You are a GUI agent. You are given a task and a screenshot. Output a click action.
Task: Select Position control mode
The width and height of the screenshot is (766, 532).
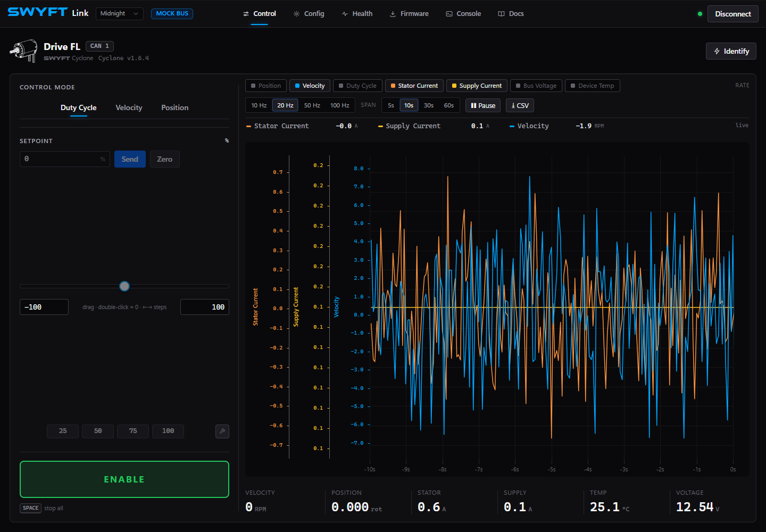174,107
